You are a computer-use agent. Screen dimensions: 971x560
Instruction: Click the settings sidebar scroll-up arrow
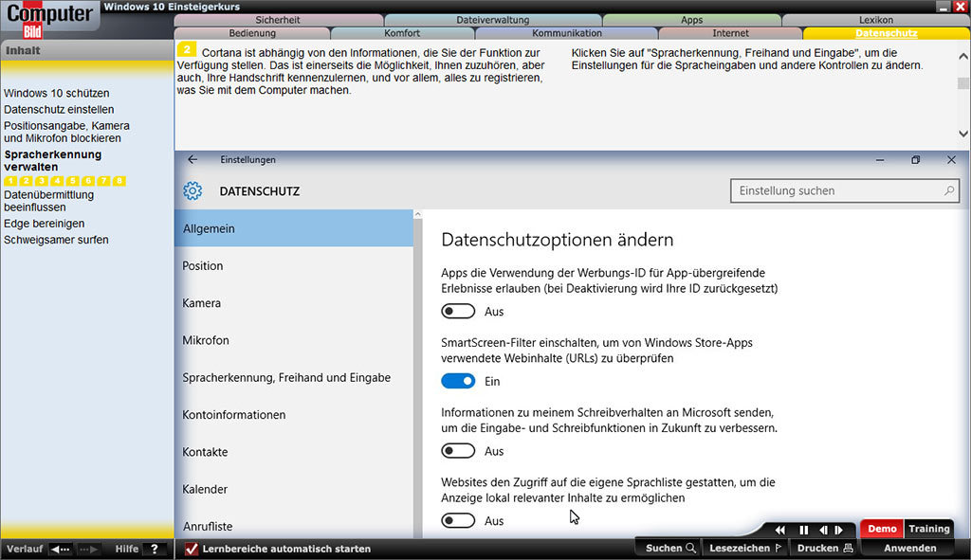(417, 214)
